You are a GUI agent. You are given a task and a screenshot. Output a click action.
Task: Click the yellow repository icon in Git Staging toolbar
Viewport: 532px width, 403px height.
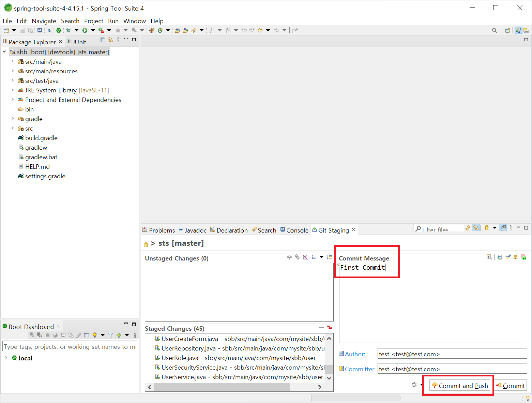click(x=487, y=228)
